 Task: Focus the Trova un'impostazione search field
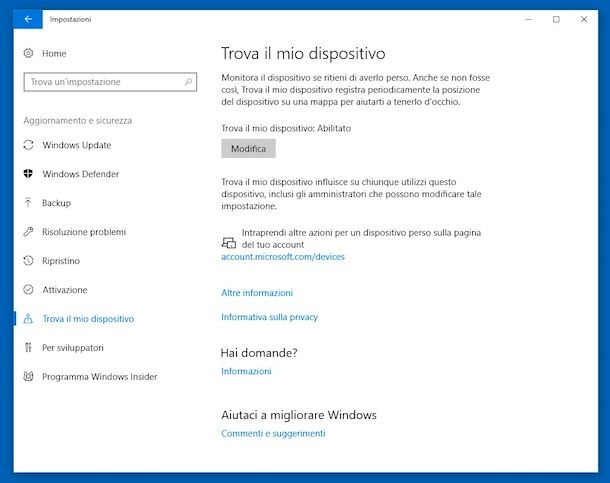click(x=110, y=82)
